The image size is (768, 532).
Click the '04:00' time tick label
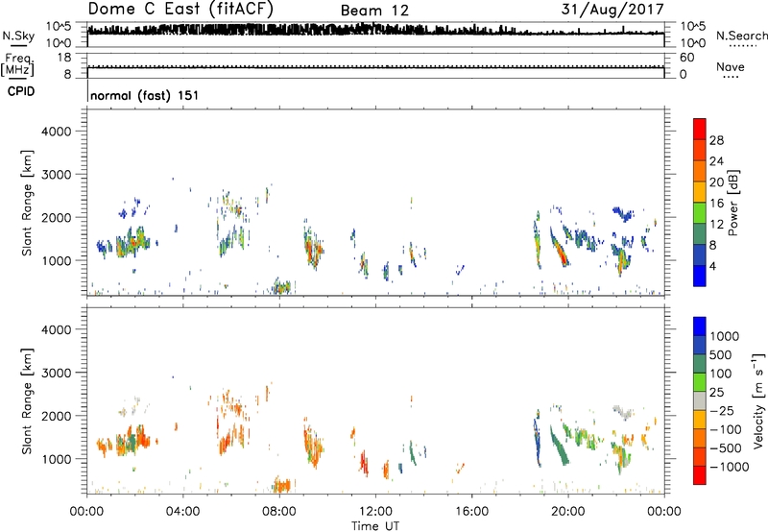[182, 512]
